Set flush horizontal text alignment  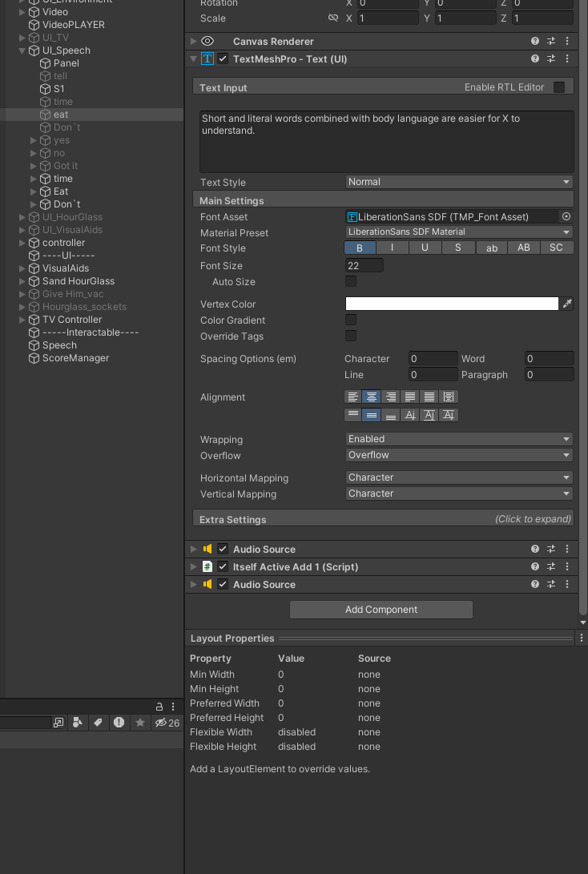tap(429, 397)
